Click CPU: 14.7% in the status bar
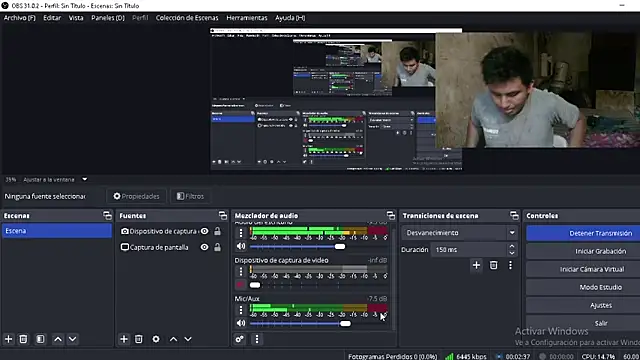This screenshot has width=640, height=360. click(x=598, y=356)
